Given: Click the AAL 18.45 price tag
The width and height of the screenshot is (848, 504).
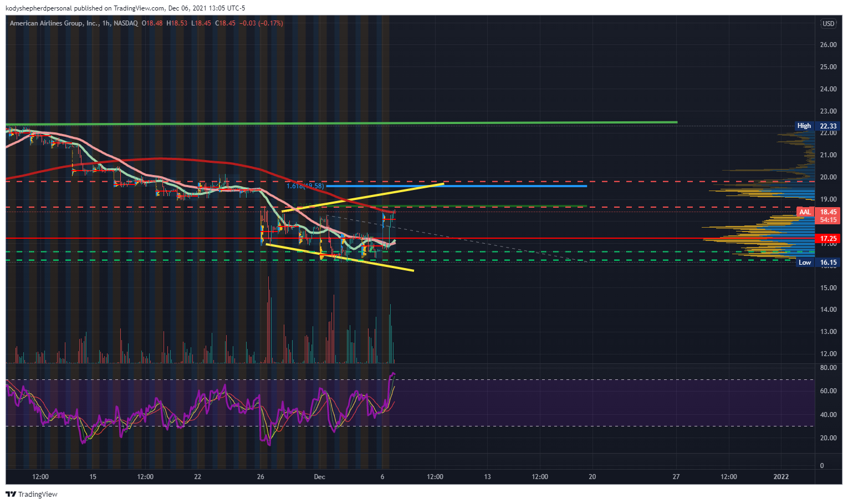Looking at the screenshot, I should pos(818,215).
